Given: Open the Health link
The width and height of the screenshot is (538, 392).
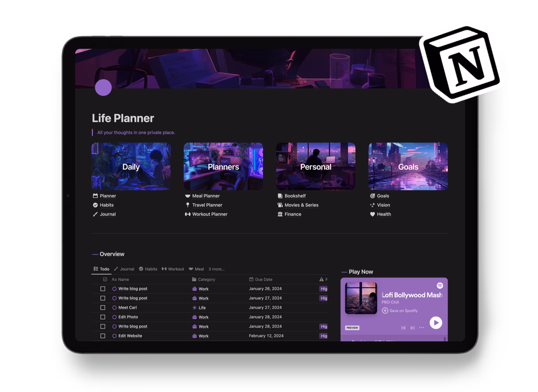Looking at the screenshot, I should [383, 214].
